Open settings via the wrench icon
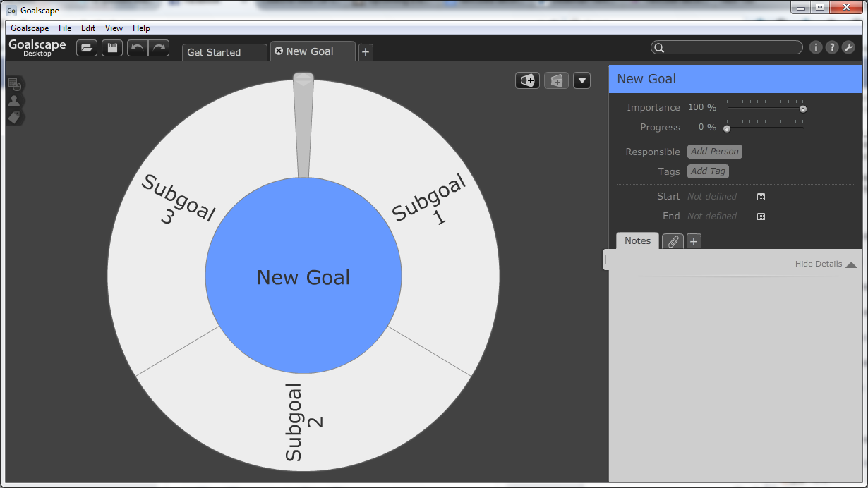This screenshot has width=868, height=488. pyautogui.click(x=848, y=47)
